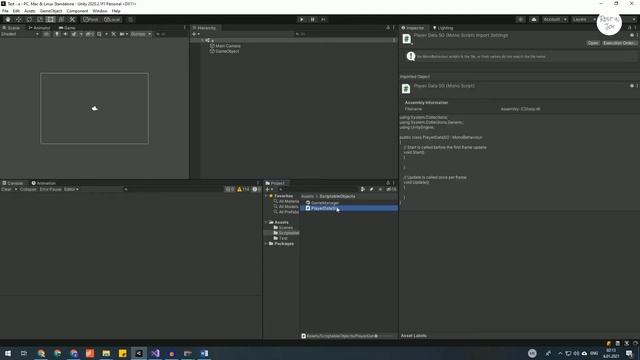Click the ScriptableObjects breadcrumb
This screenshot has height=360, width=640.
pyautogui.click(x=337, y=196)
